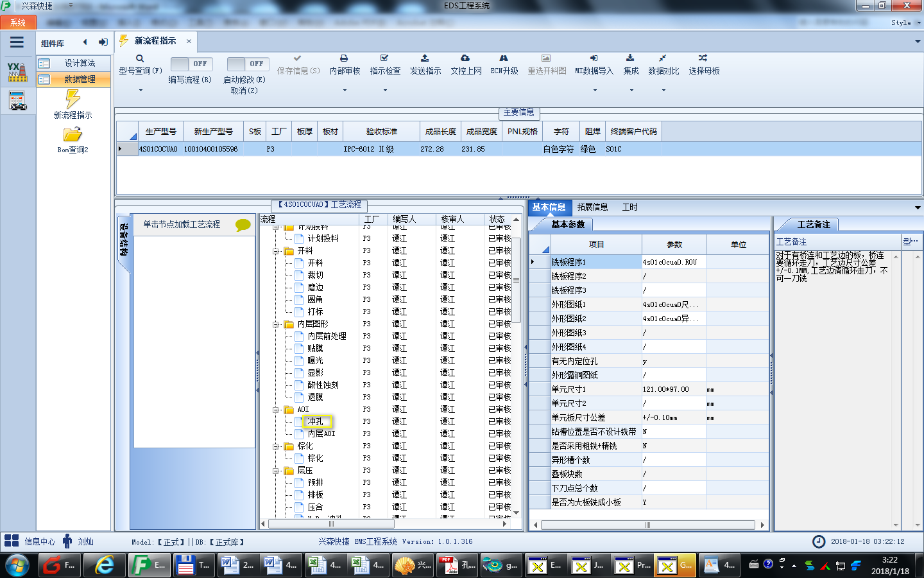Click the 文控上网 cloud icon
This screenshot has width=924, height=578.
coord(465,58)
